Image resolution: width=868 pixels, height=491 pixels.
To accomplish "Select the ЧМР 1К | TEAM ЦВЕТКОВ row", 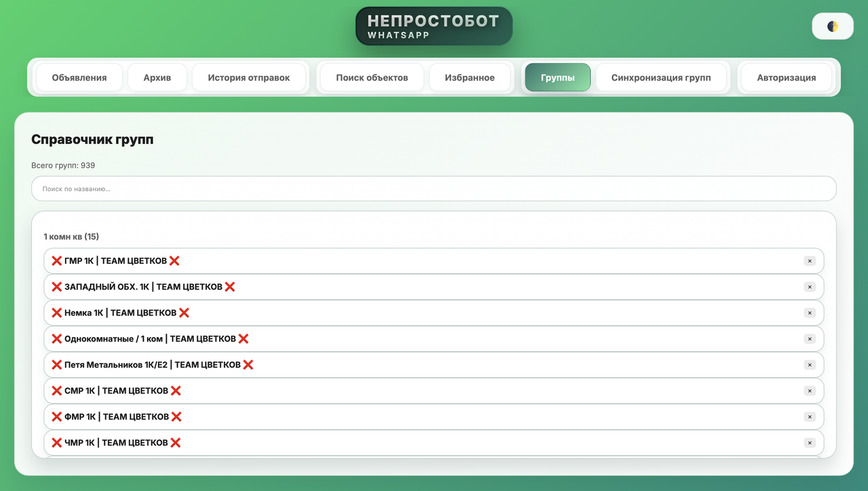I will click(434, 443).
